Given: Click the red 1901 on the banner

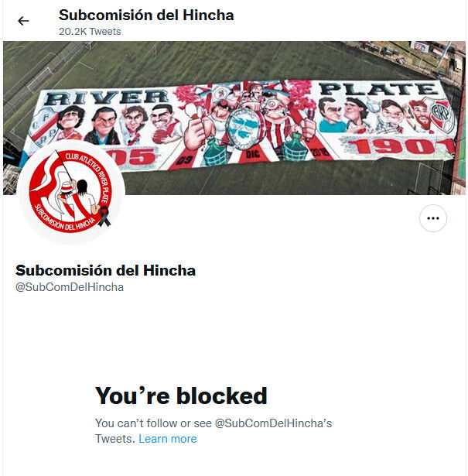Looking at the screenshot, I should click(401, 147).
